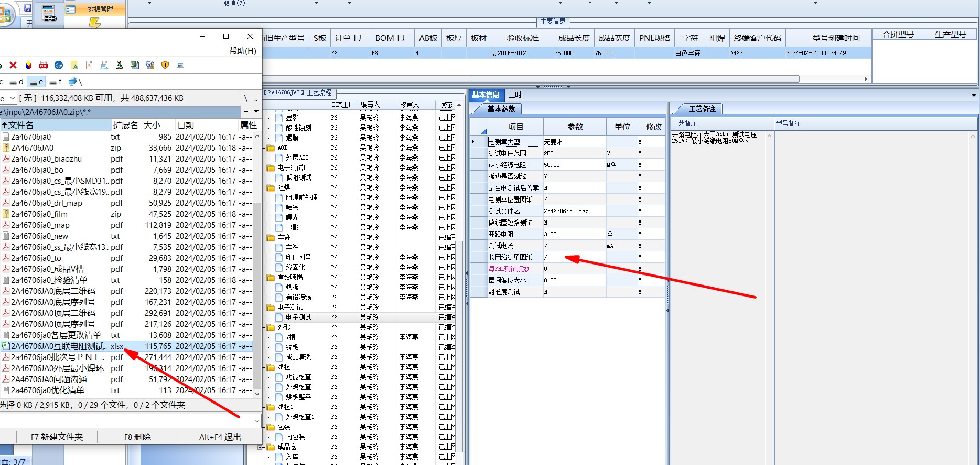Switch to 工时 tab
980x465 pixels.
point(515,95)
